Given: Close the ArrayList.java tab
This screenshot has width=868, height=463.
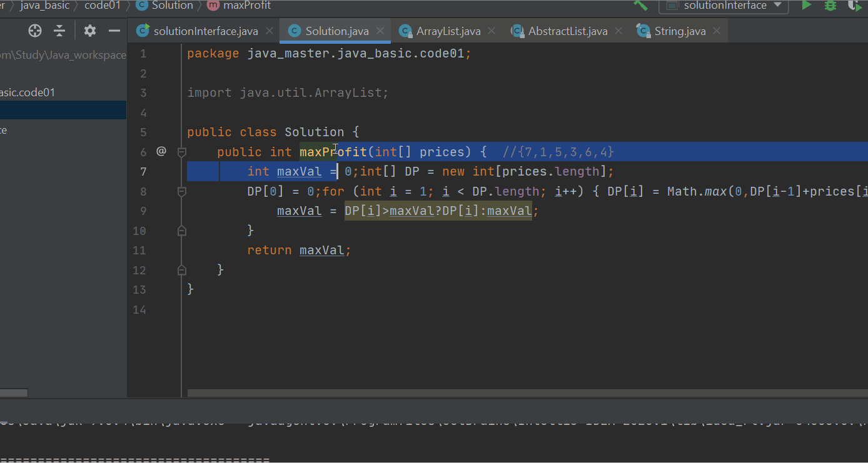Looking at the screenshot, I should (x=492, y=31).
